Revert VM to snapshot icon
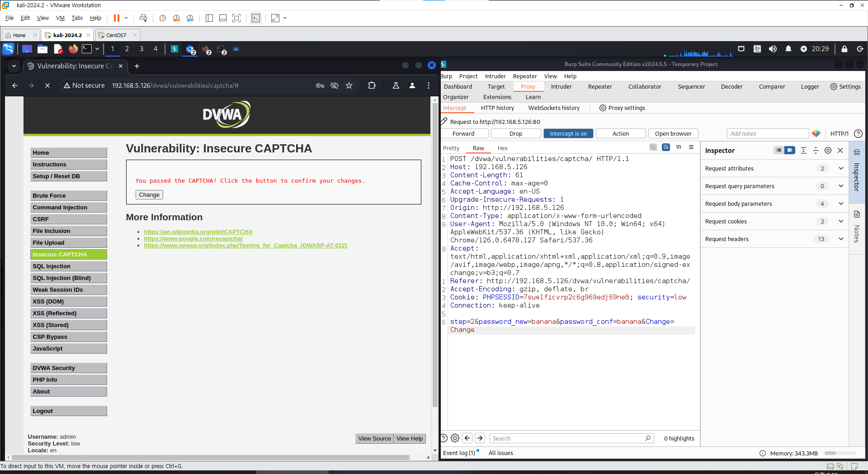Image resolution: width=868 pixels, height=474 pixels. 176,18
